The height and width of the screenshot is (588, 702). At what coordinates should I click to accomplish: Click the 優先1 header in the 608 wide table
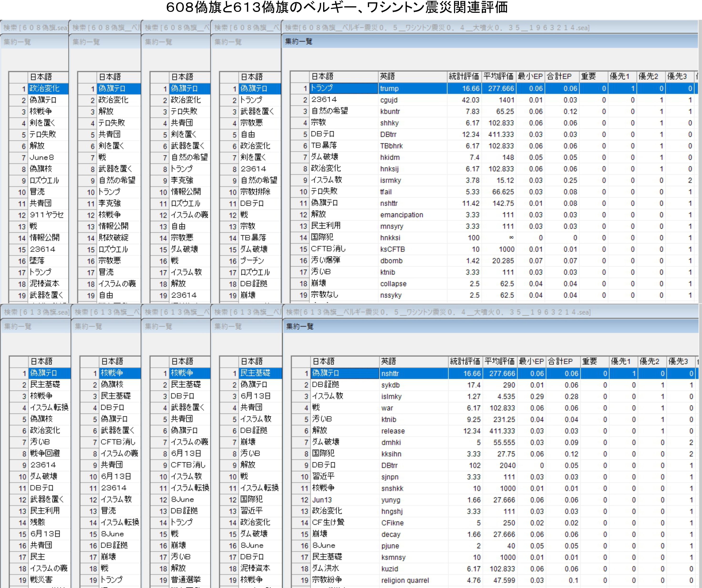click(x=622, y=77)
